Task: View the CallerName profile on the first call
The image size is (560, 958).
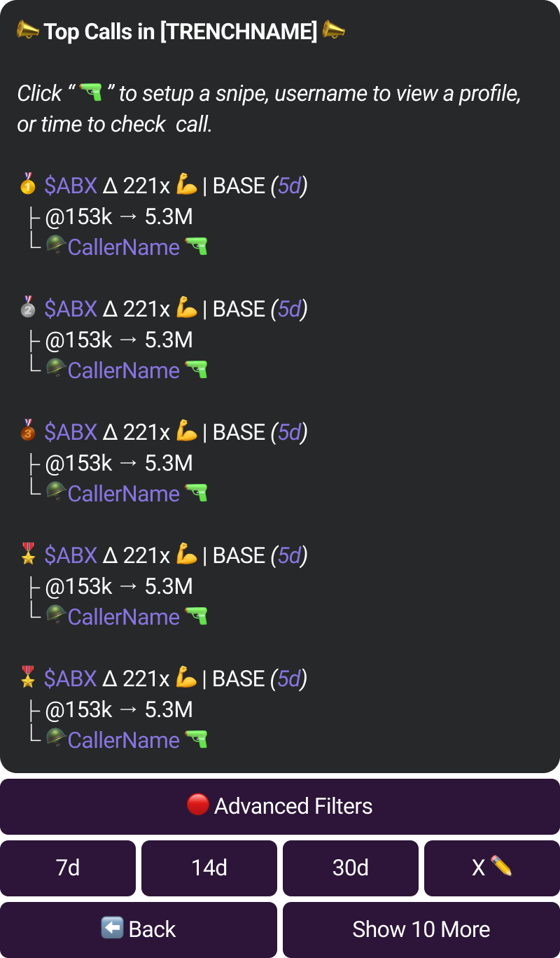Action: [124, 247]
